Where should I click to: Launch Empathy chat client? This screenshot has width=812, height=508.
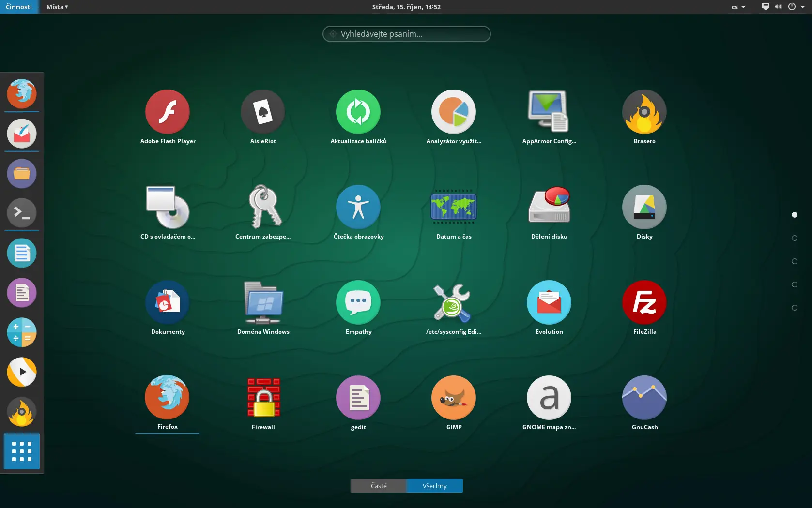[358, 302]
